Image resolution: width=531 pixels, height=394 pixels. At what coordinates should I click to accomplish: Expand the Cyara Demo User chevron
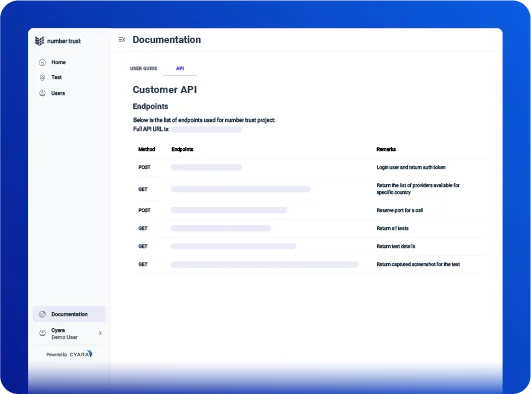click(100, 333)
